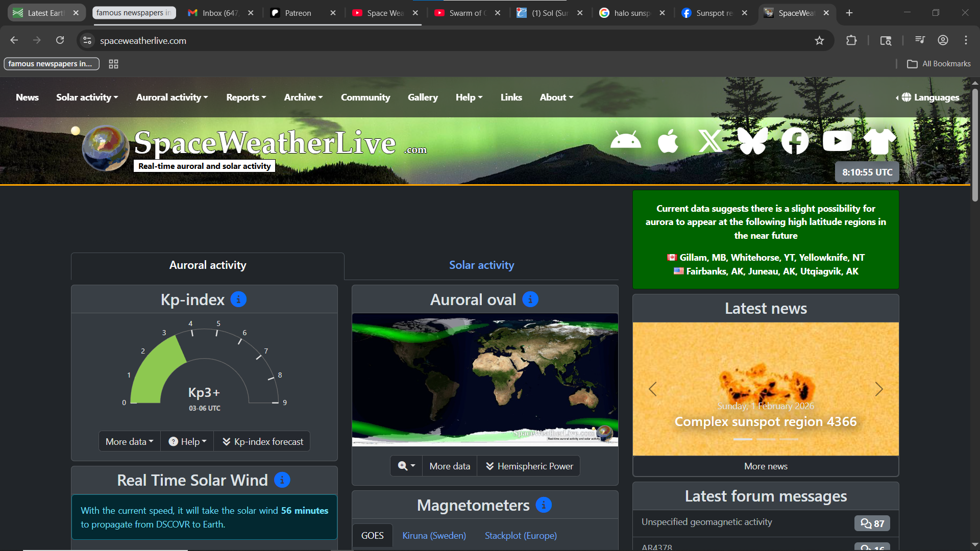980x551 pixels.
Task: Click the Kp-index forecast button
Action: pos(263,442)
